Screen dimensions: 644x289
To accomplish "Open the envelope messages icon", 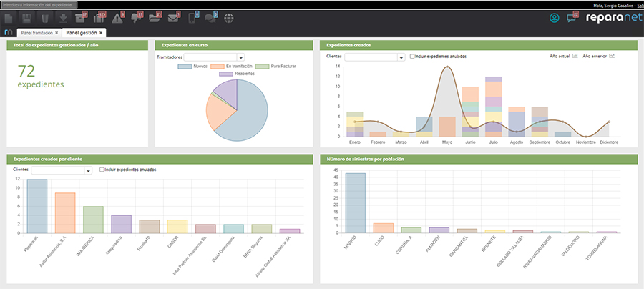I will (x=172, y=18).
